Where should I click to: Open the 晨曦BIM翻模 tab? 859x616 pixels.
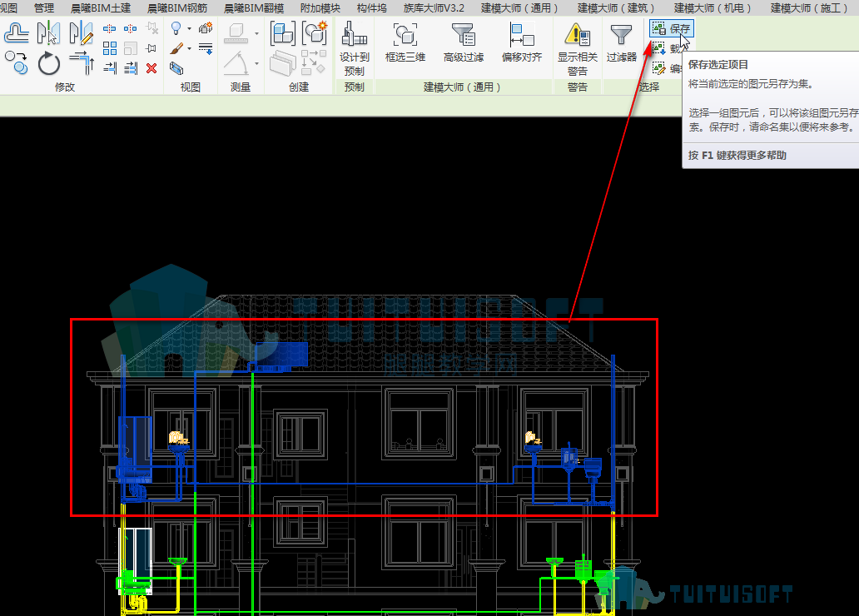[254, 8]
